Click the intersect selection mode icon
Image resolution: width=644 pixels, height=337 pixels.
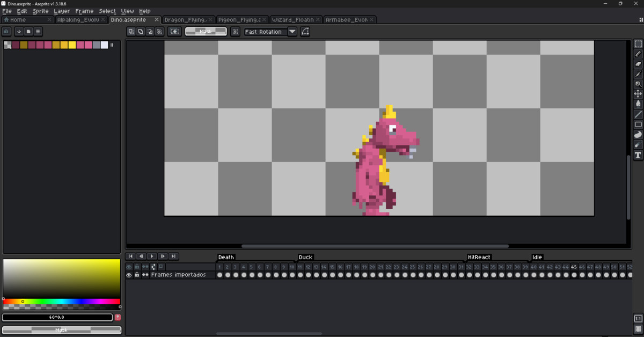point(159,32)
